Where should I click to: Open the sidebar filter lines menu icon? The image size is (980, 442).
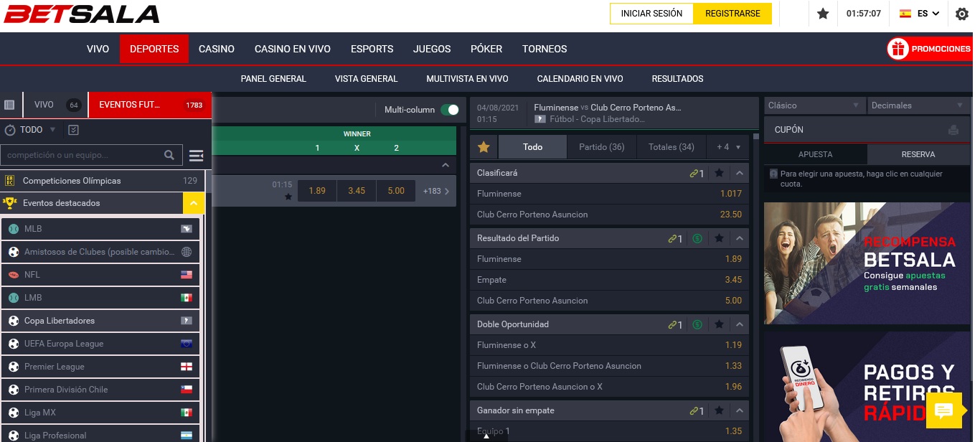[196, 155]
